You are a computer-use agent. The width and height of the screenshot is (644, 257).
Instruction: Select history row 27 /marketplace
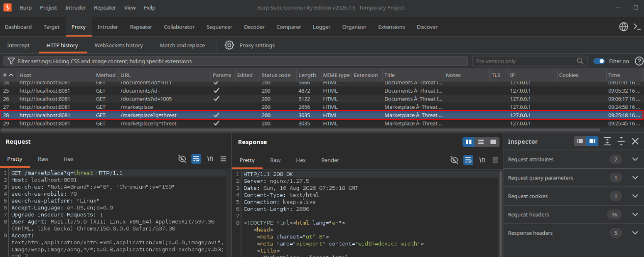click(x=322, y=107)
